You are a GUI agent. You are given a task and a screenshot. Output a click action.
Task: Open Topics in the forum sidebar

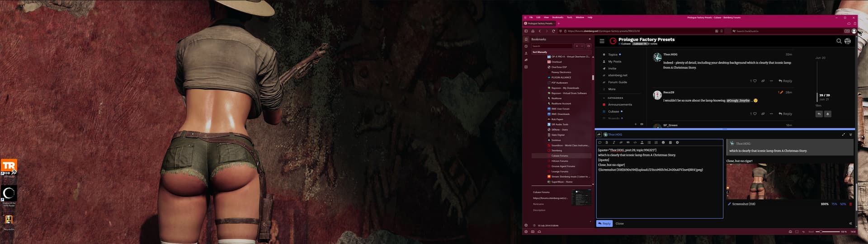[613, 55]
